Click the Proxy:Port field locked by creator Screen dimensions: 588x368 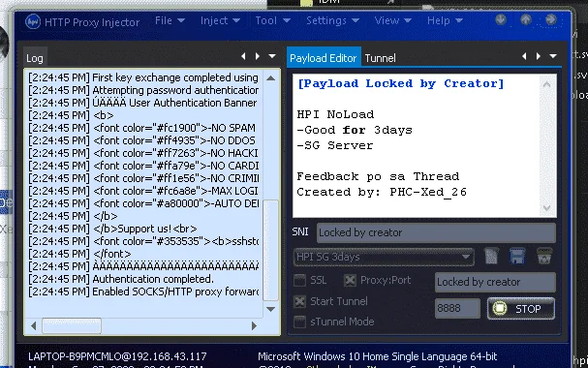(x=495, y=282)
